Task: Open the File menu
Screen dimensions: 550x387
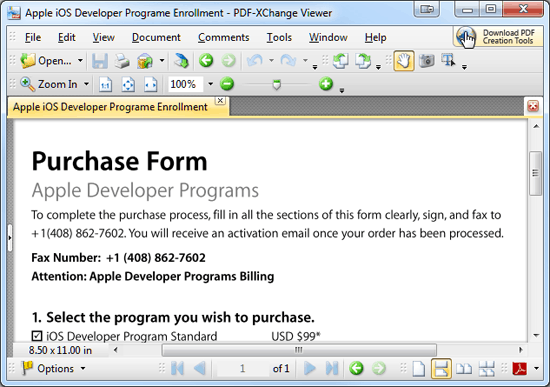Action: tap(33, 37)
